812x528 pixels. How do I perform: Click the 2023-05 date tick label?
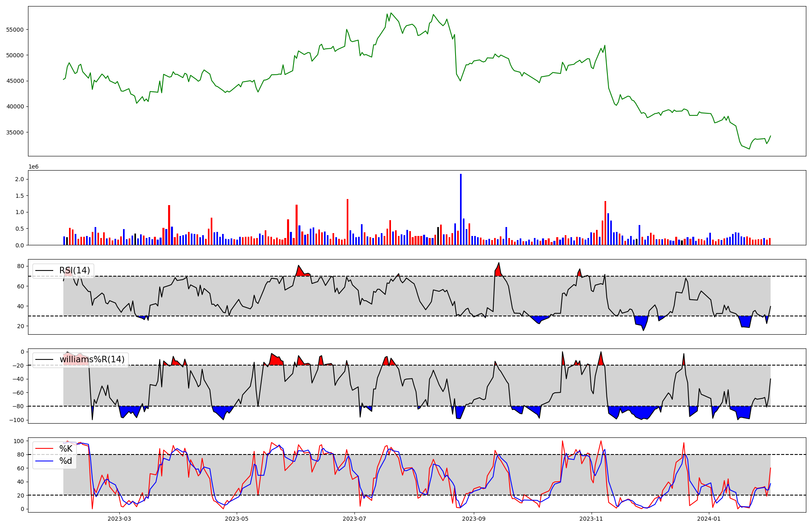237,518
